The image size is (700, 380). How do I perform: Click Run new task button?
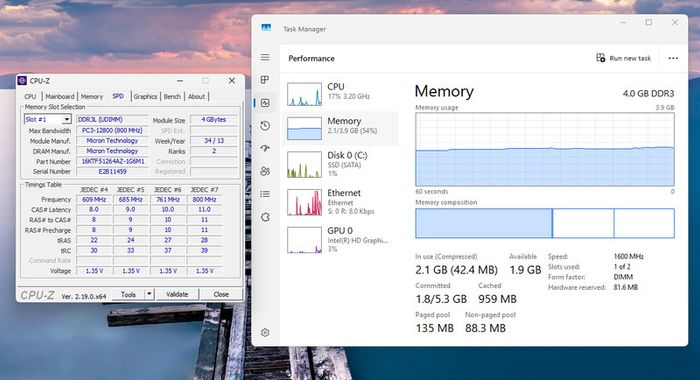624,58
